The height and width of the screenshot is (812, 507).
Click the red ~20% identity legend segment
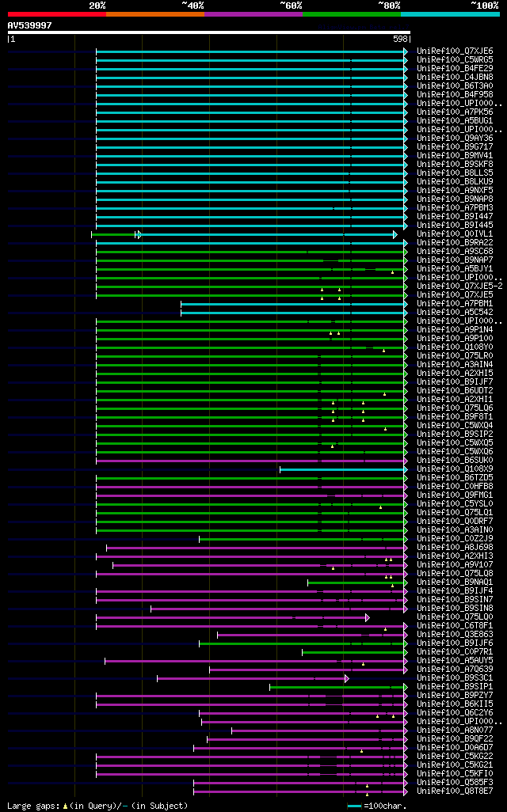[57, 14]
